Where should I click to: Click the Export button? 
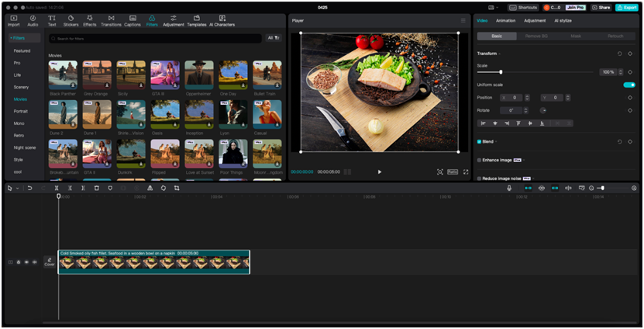point(626,7)
